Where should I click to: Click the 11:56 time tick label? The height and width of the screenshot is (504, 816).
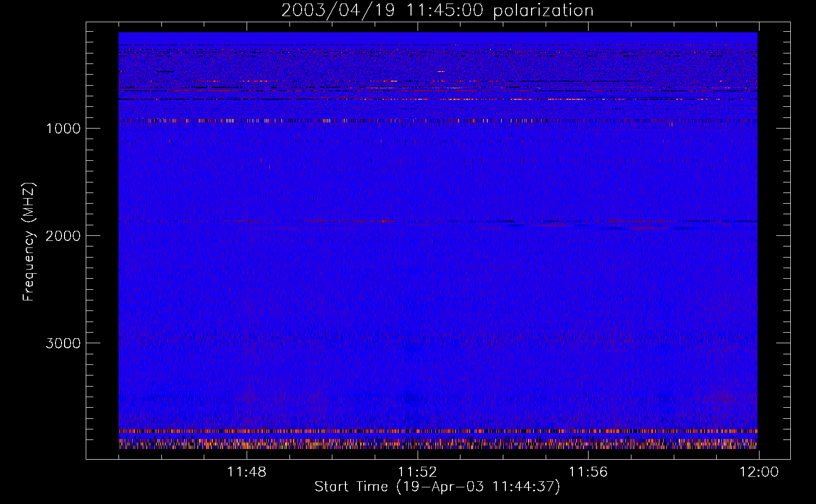point(588,472)
